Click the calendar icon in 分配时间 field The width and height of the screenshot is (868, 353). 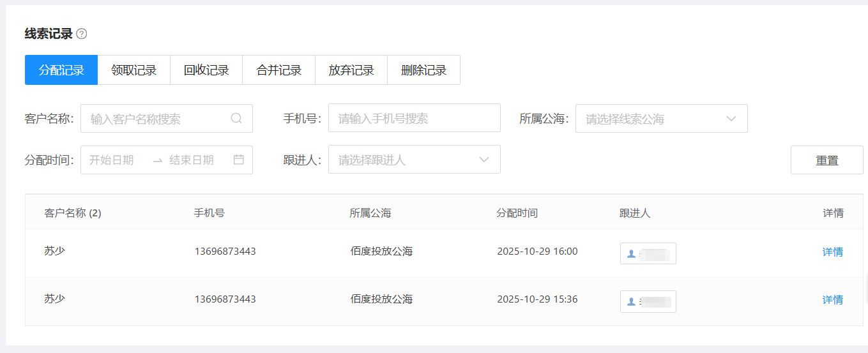[x=239, y=160]
